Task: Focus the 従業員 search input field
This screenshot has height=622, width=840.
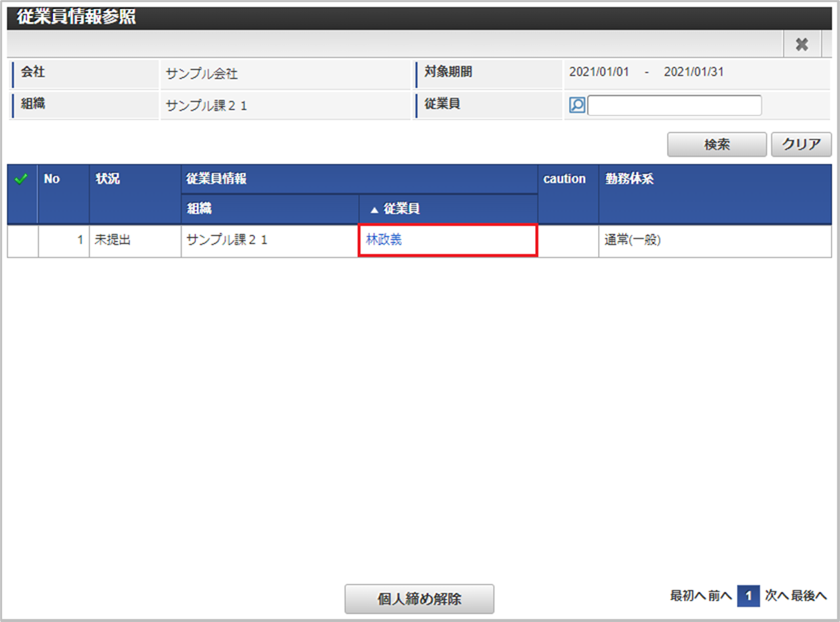Action: point(675,106)
